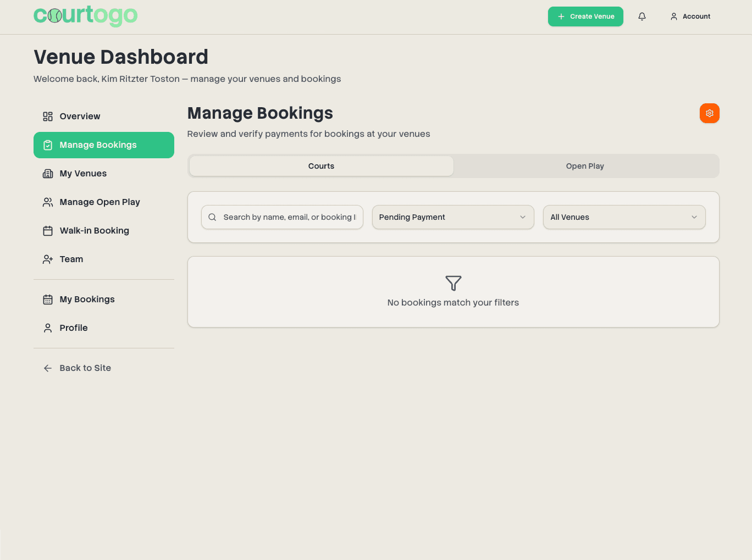The image size is (752, 560).
Task: Click the booking search input field
Action: coord(286,217)
